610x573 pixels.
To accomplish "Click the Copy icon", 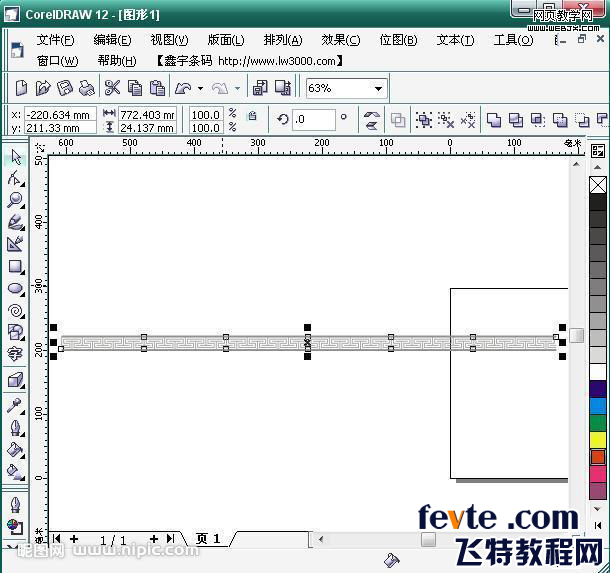I will (135, 88).
